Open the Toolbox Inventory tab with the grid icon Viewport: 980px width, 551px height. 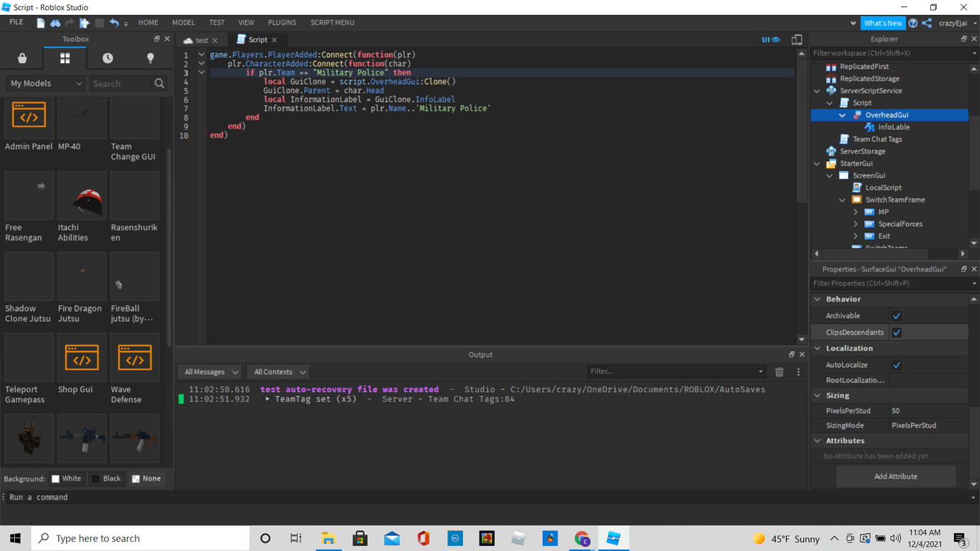coord(65,58)
